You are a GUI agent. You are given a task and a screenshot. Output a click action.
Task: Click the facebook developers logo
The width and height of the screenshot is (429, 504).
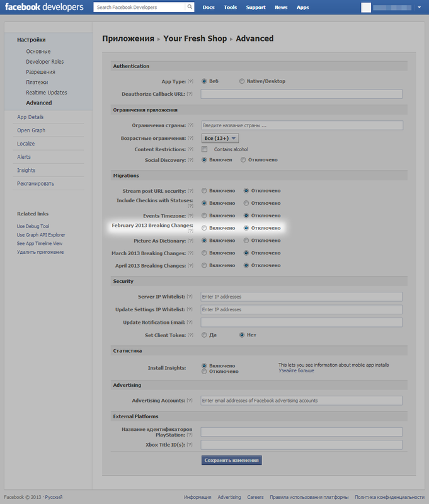click(x=44, y=7)
